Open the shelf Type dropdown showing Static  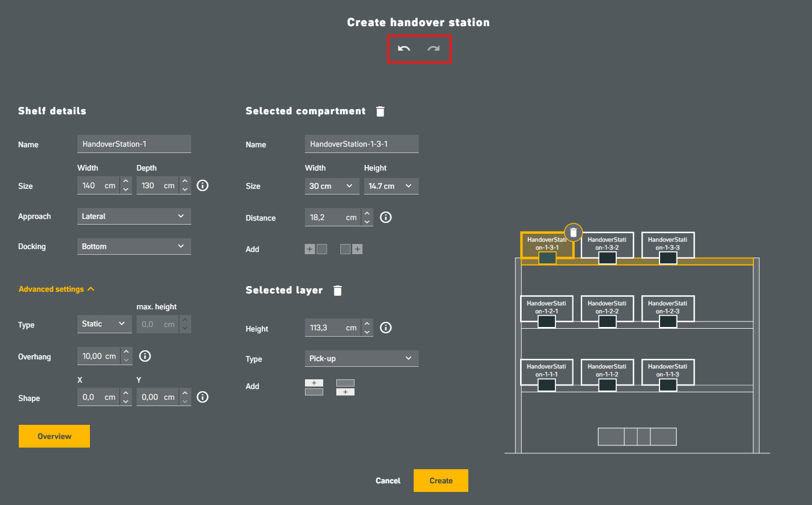coord(105,324)
